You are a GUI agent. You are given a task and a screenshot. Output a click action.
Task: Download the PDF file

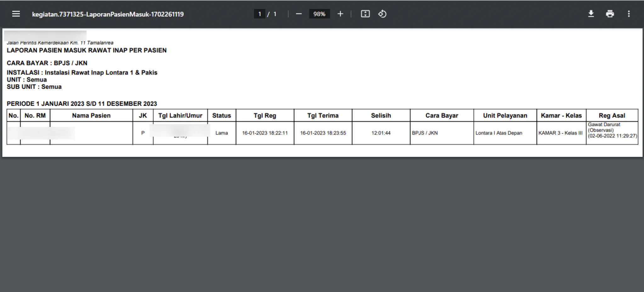591,14
